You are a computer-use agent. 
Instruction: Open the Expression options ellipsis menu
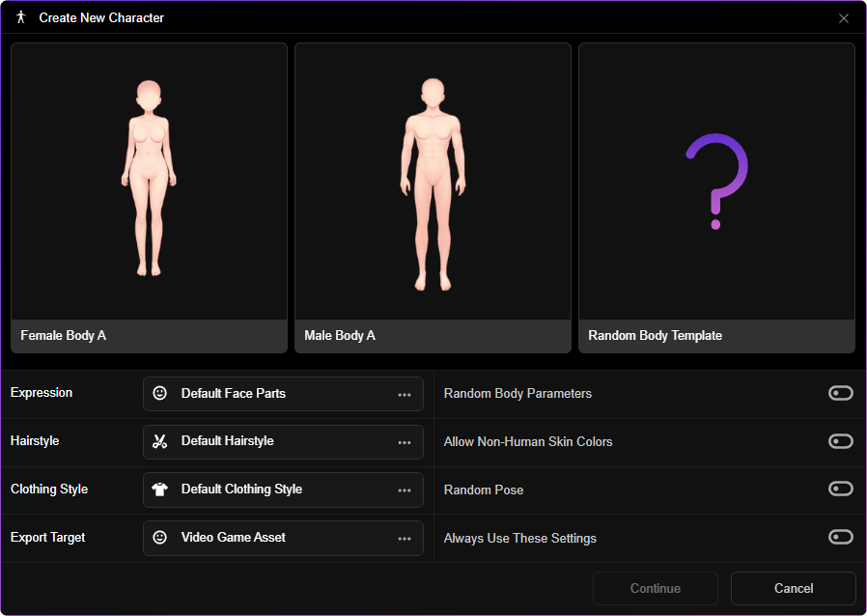tap(405, 394)
